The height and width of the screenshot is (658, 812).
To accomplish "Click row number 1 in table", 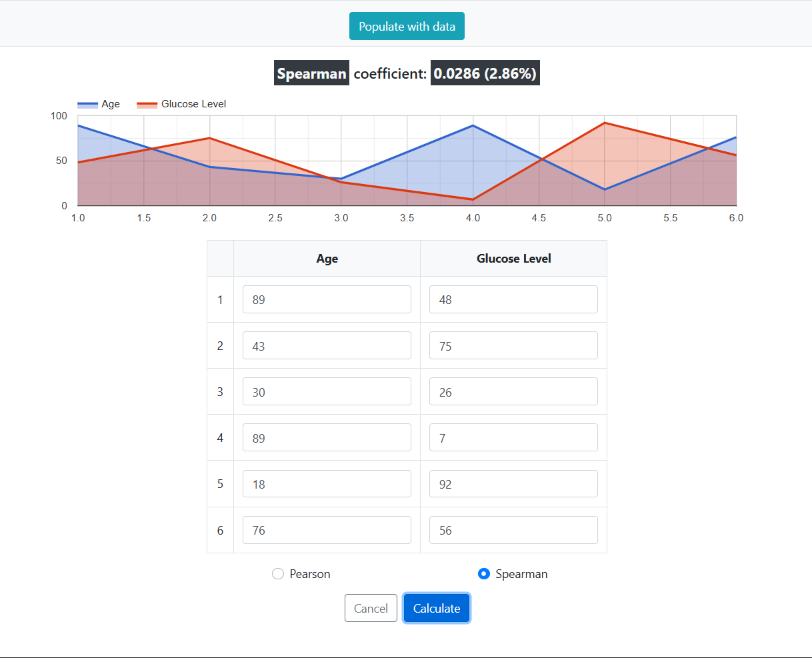I will click(x=220, y=299).
